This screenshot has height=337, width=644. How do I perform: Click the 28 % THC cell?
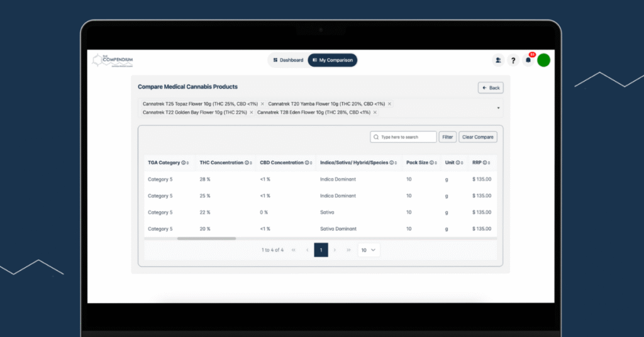(x=205, y=179)
